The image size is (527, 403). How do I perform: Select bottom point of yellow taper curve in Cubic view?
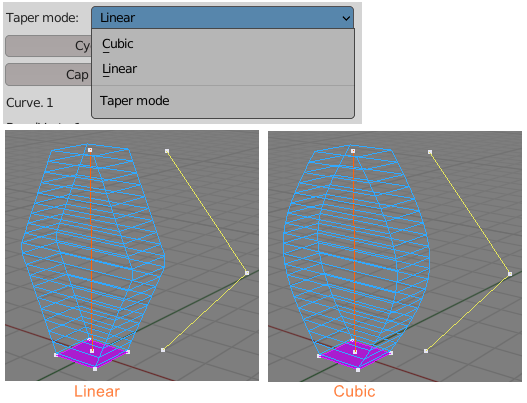(x=426, y=351)
